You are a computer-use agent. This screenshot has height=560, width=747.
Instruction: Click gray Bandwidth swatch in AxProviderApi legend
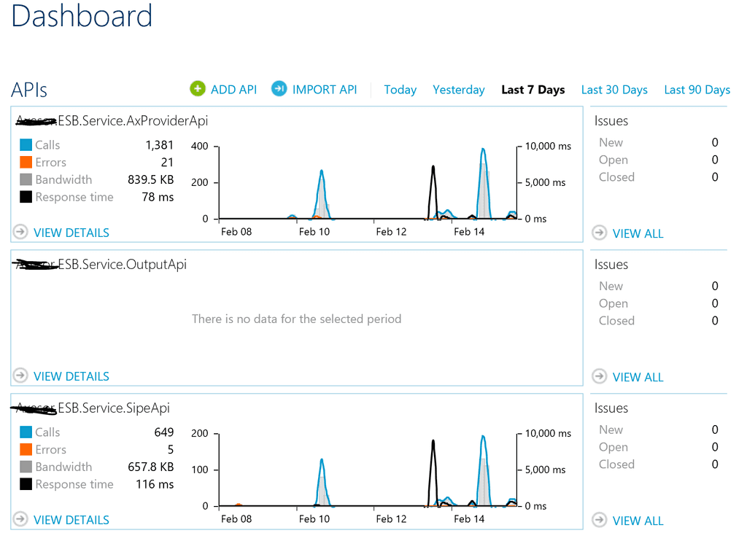[26, 179]
